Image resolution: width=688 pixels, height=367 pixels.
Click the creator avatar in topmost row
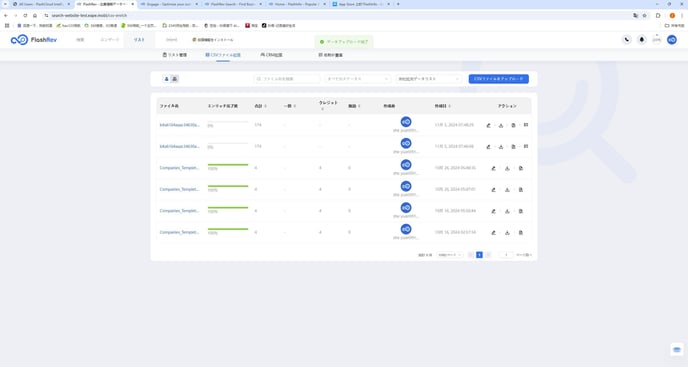tap(406, 122)
